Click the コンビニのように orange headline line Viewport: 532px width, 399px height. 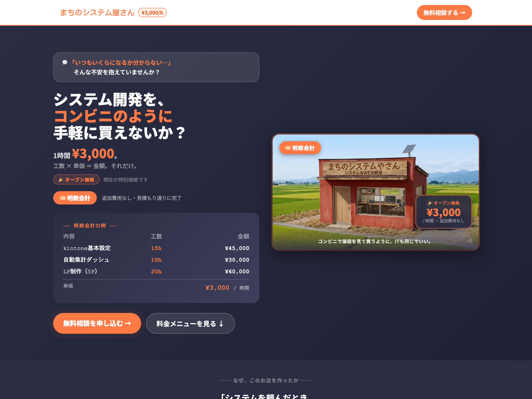point(113,116)
